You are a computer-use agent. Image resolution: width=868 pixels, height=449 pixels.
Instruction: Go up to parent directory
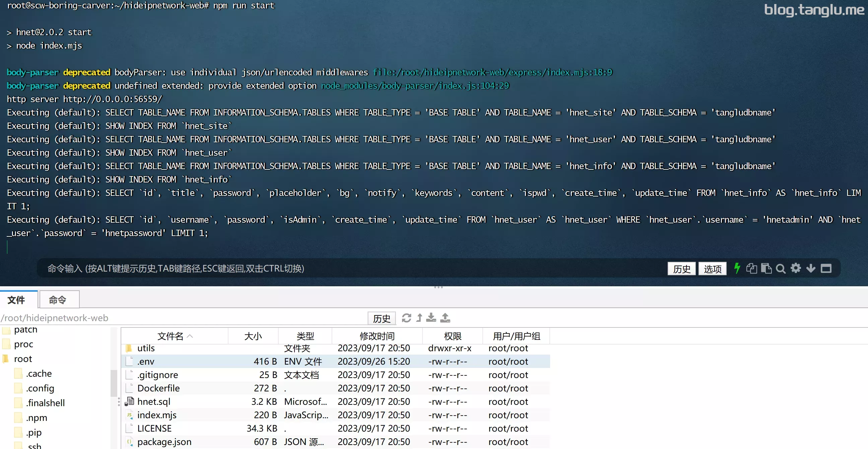pyautogui.click(x=419, y=318)
